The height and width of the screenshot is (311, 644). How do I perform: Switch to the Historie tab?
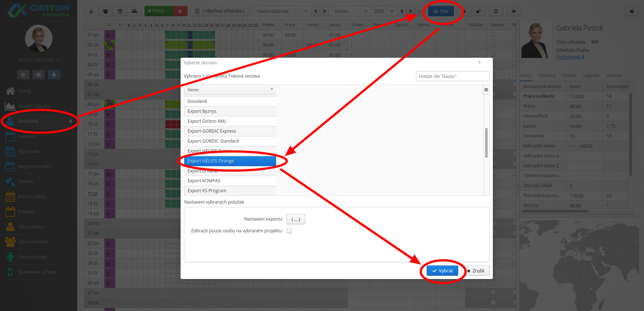click(x=614, y=75)
